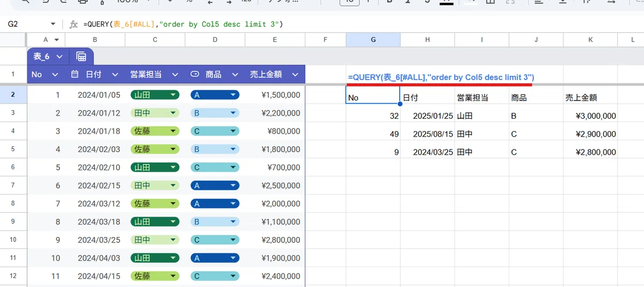Select column F header
Screen dimensions: 644x287
click(326, 40)
